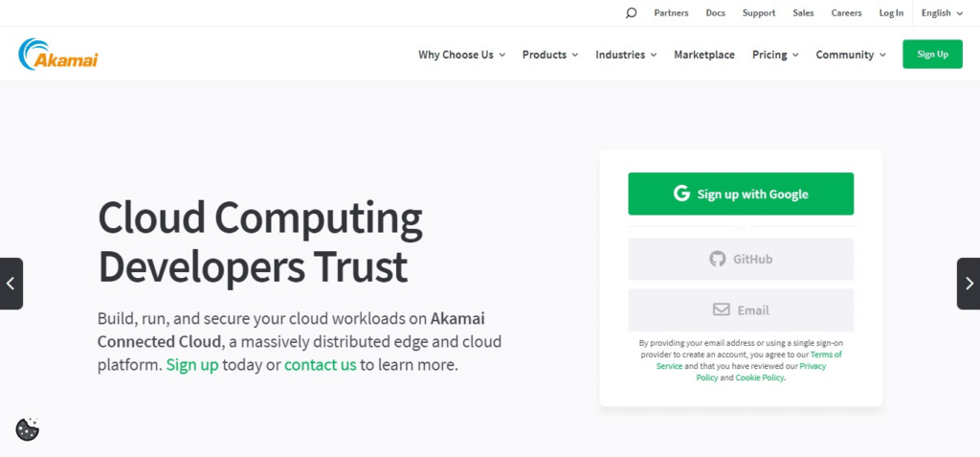Click Sign up with Google
The width and height of the screenshot is (980, 457).
click(741, 194)
